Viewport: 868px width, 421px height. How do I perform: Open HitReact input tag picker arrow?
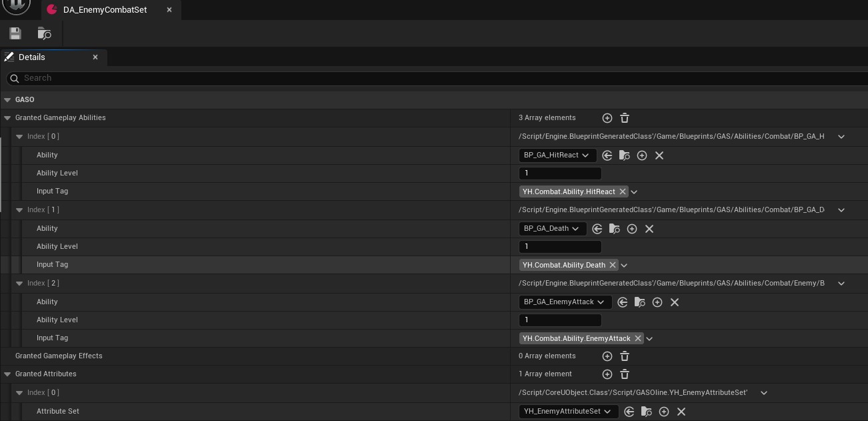coord(634,192)
